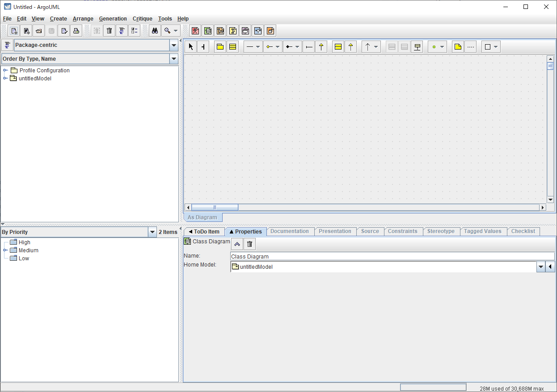Click the Print icon in the toolbar
The height and width of the screenshot is (392, 557).
(x=76, y=31)
